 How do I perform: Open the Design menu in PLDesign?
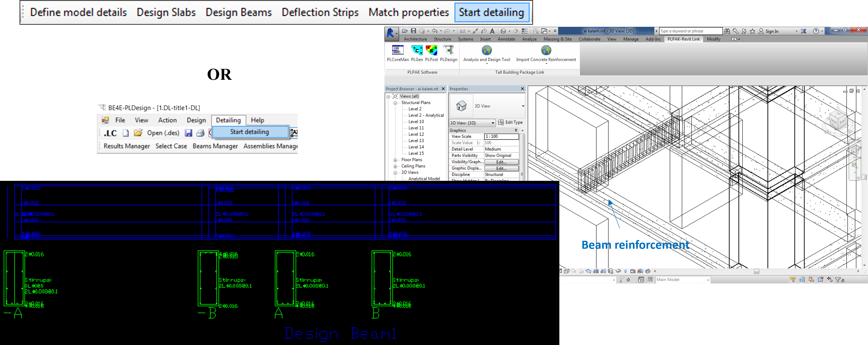pos(196,120)
